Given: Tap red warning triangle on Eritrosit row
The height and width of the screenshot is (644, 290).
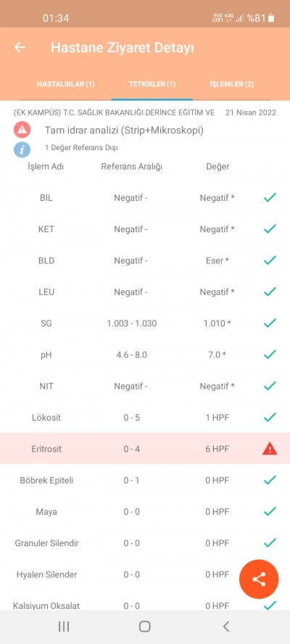Looking at the screenshot, I should point(270,448).
